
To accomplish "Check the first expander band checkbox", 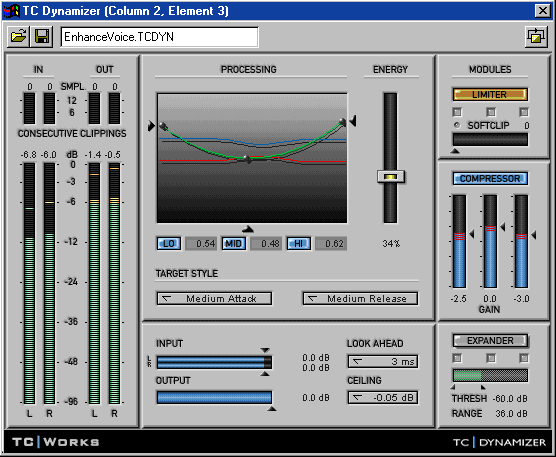I will [x=457, y=358].
